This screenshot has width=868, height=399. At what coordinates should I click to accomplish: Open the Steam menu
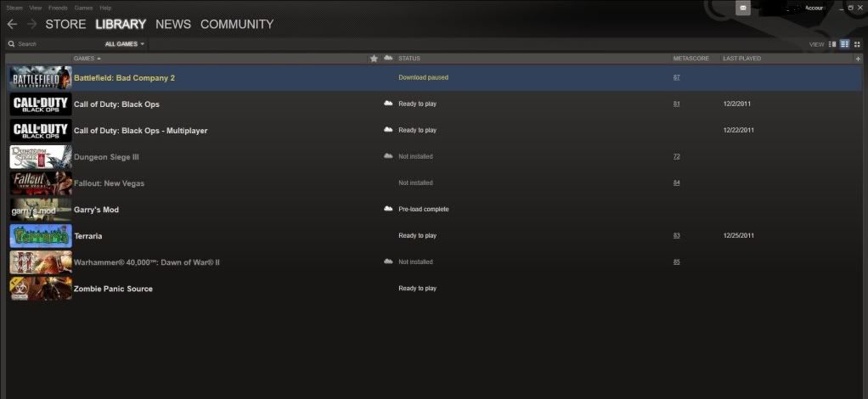tap(14, 8)
